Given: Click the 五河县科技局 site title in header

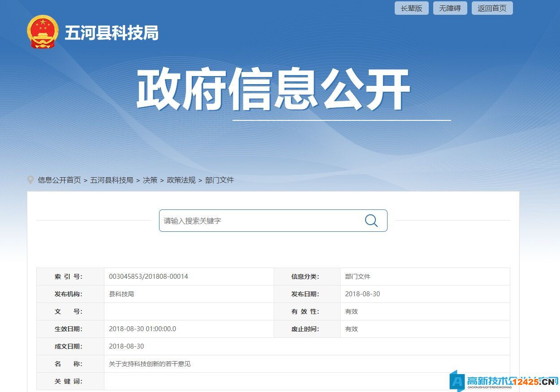Looking at the screenshot, I should 112,33.
